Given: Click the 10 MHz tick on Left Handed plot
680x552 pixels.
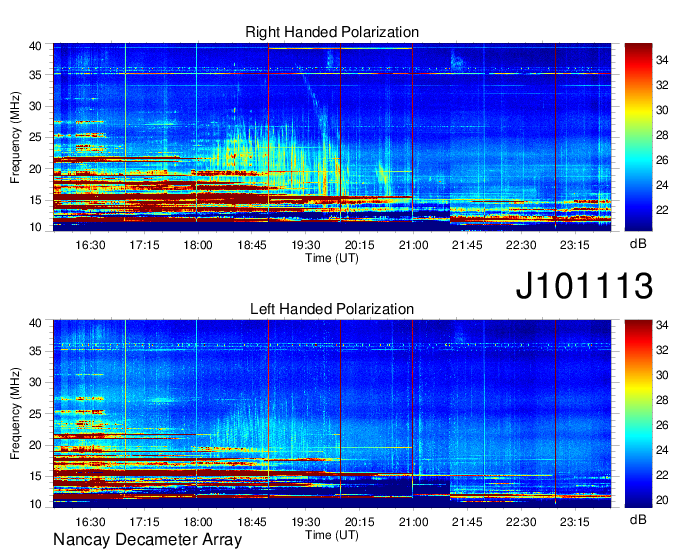Looking at the screenshot, I should coord(35,504).
